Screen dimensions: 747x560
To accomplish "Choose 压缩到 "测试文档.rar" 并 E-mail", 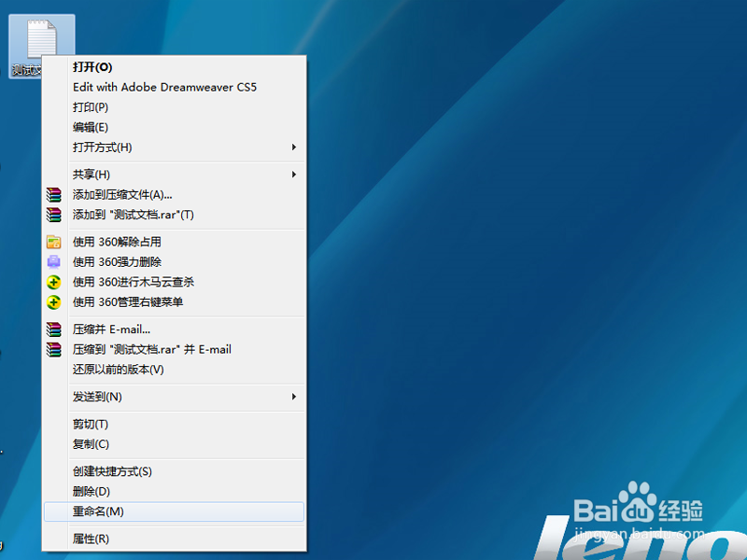I will click(174, 349).
